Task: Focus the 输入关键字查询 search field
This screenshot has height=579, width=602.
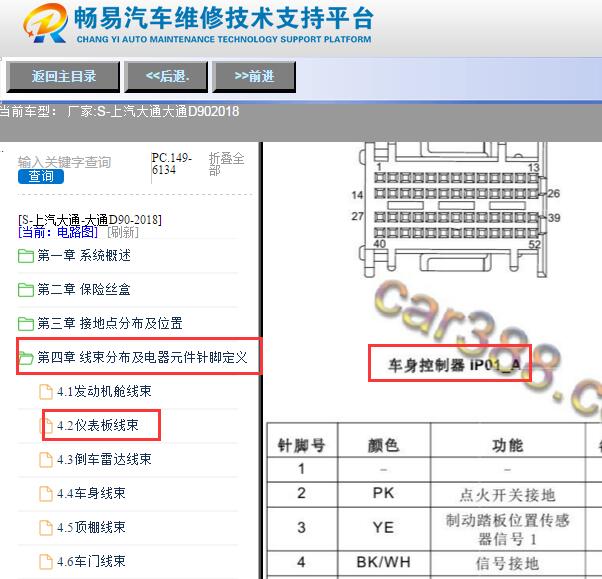Action: (x=64, y=162)
